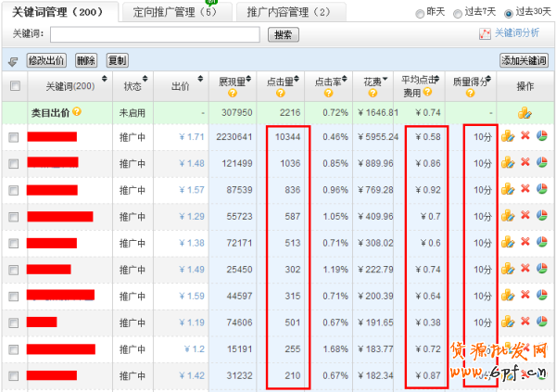Click the red delete icon for the ¥1.71 keyword row
Image resolution: width=556 pixels, height=392 pixels.
point(524,136)
